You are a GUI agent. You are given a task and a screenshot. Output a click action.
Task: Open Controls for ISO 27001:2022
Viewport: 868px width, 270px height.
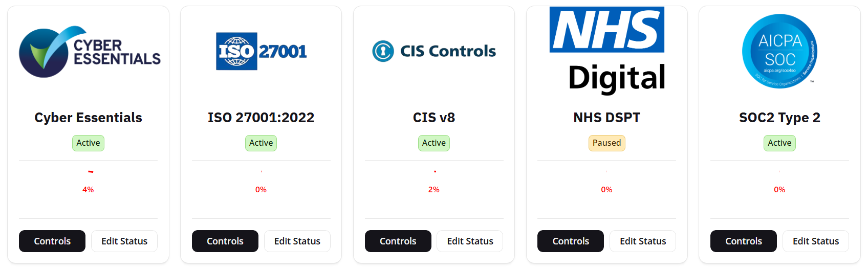(225, 241)
